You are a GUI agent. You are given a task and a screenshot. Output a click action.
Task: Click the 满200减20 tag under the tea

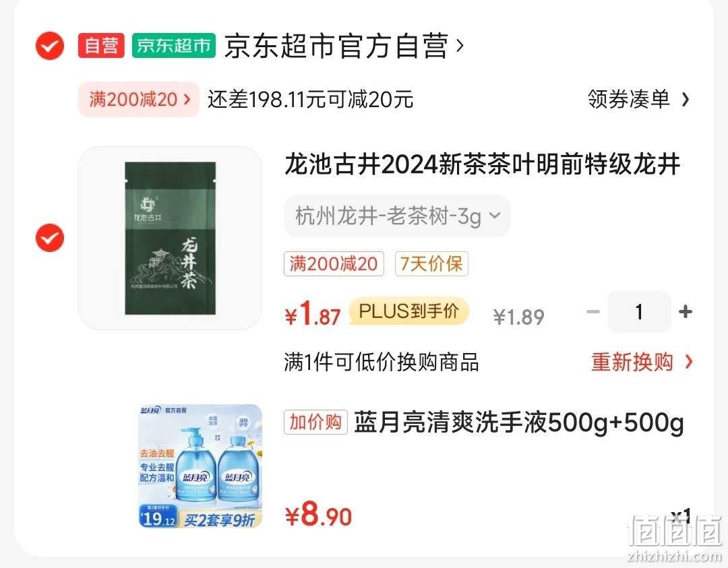coord(334,264)
